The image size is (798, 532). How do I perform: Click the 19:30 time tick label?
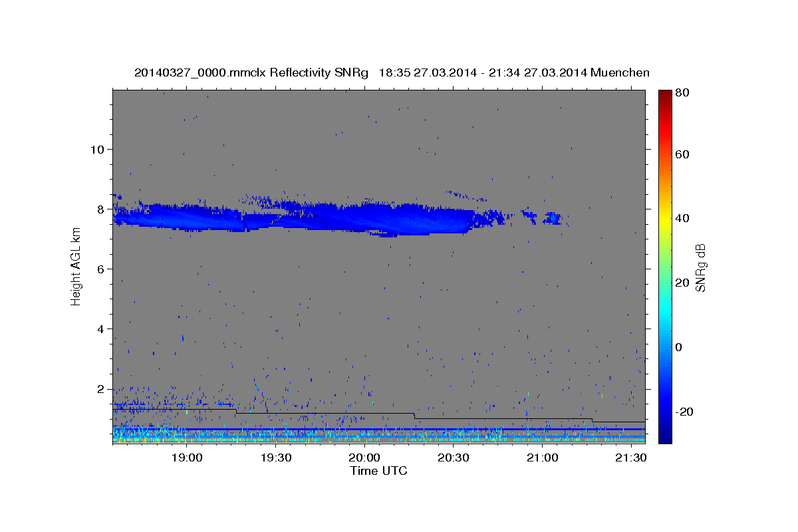click(276, 458)
